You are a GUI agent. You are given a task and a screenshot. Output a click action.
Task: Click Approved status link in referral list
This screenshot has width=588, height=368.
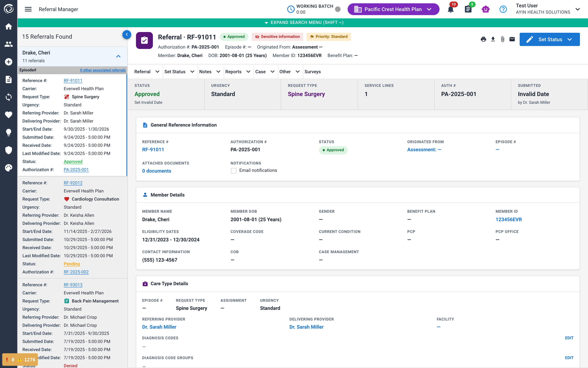click(73, 162)
